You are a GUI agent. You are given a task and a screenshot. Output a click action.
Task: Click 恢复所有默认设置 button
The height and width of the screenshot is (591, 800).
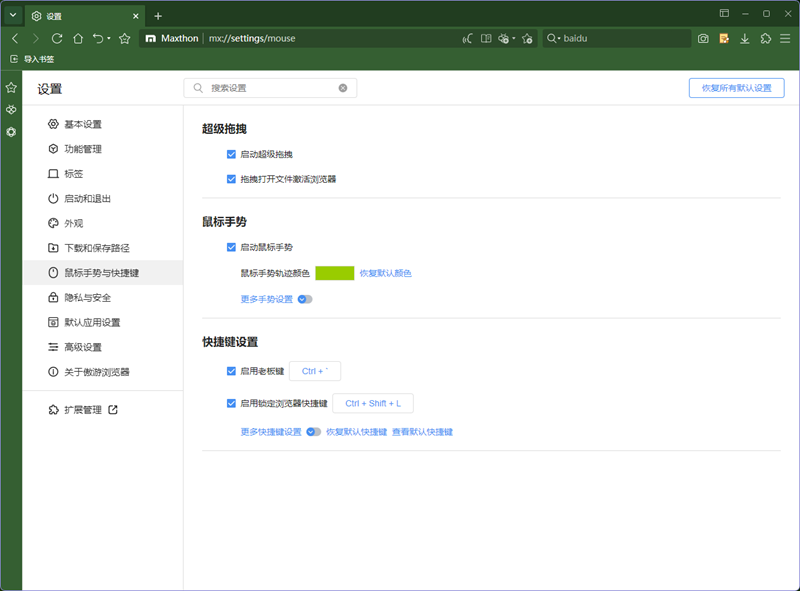coord(736,88)
